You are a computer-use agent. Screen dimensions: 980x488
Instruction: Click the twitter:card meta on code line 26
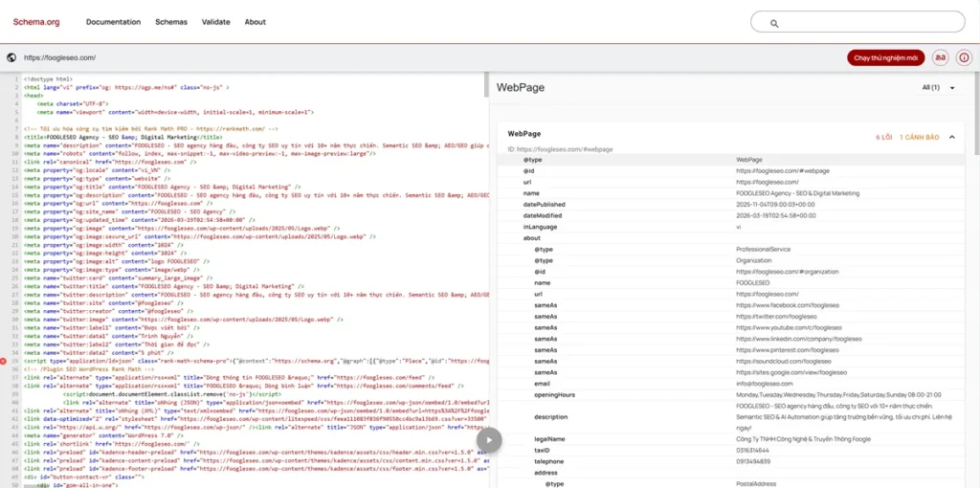[117, 277]
